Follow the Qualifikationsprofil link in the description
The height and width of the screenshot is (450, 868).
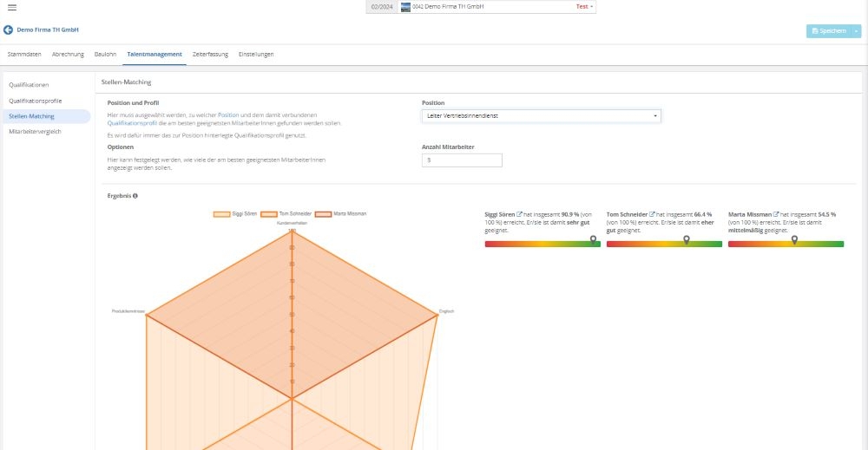point(132,123)
